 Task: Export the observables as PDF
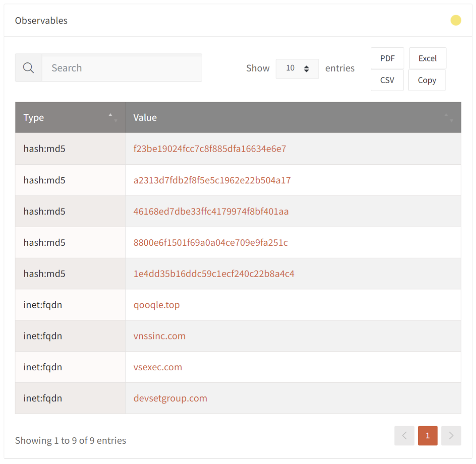point(387,58)
